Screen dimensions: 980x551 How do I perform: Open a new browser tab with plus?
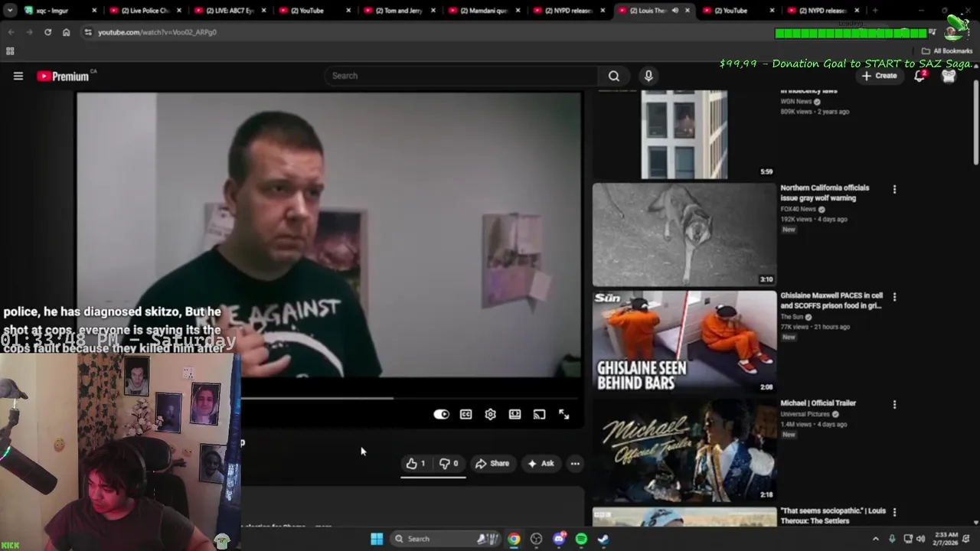(875, 11)
